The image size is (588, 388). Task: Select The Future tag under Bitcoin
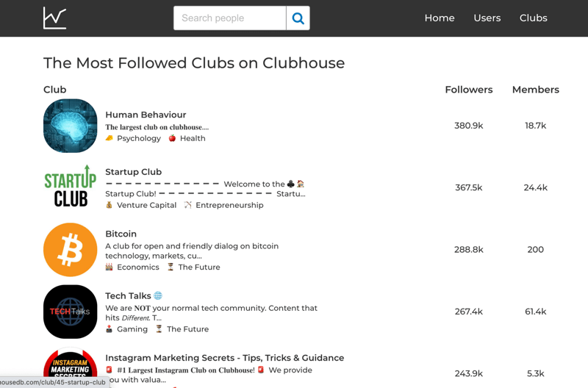[x=199, y=267]
